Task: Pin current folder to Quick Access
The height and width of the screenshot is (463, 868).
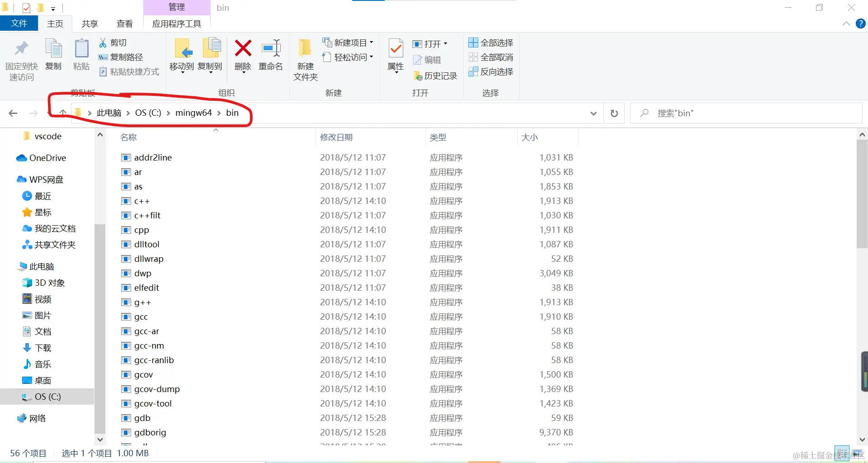Action: pyautogui.click(x=21, y=59)
